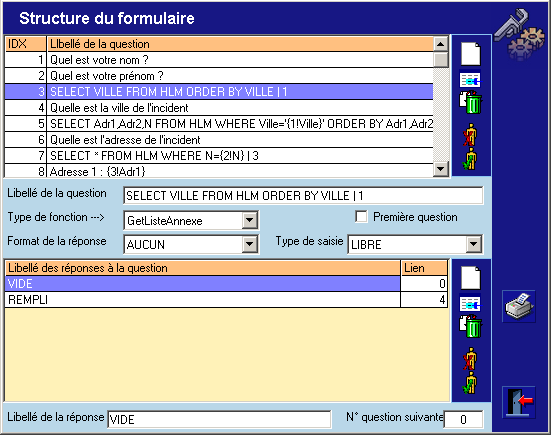The width and height of the screenshot is (551, 435).
Task: Click the new question blank page icon
Action: pos(471,54)
